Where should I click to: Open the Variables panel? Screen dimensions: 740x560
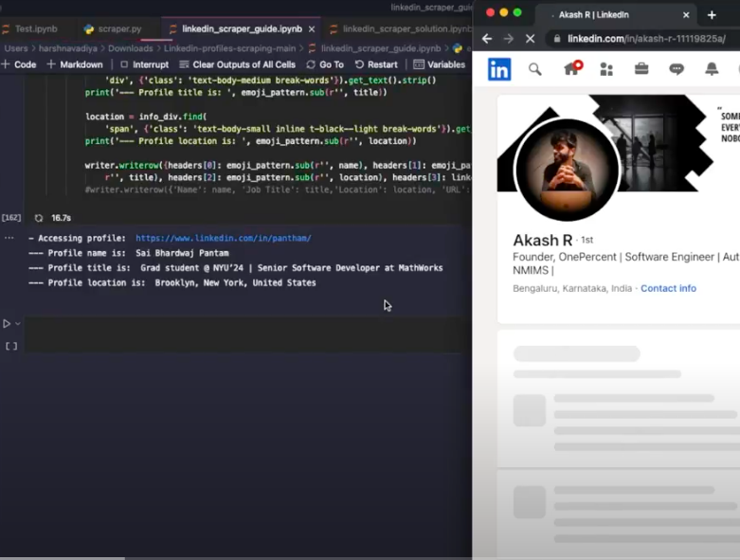[x=440, y=64]
